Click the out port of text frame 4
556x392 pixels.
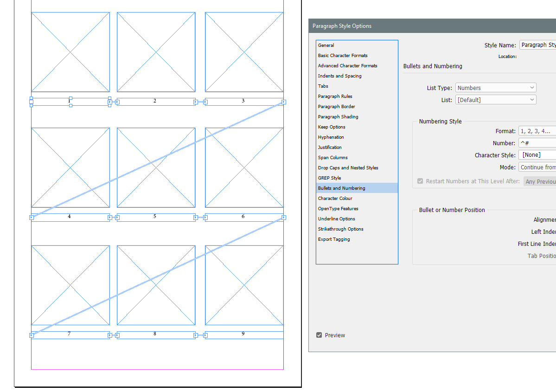pos(109,218)
